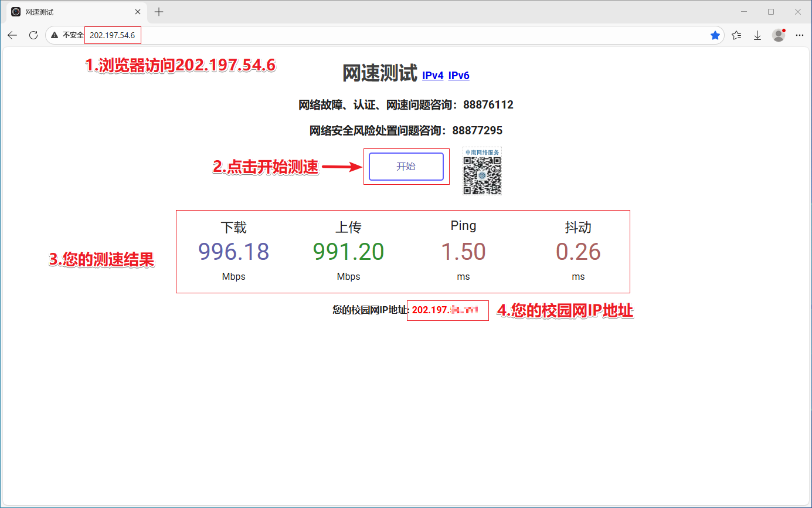Select the 网速测试 browser tab

70,12
